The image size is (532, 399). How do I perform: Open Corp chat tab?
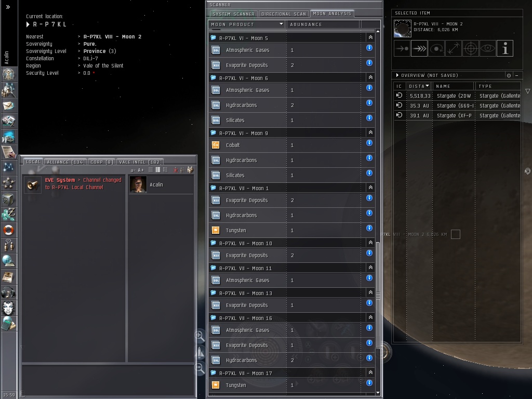(x=101, y=162)
